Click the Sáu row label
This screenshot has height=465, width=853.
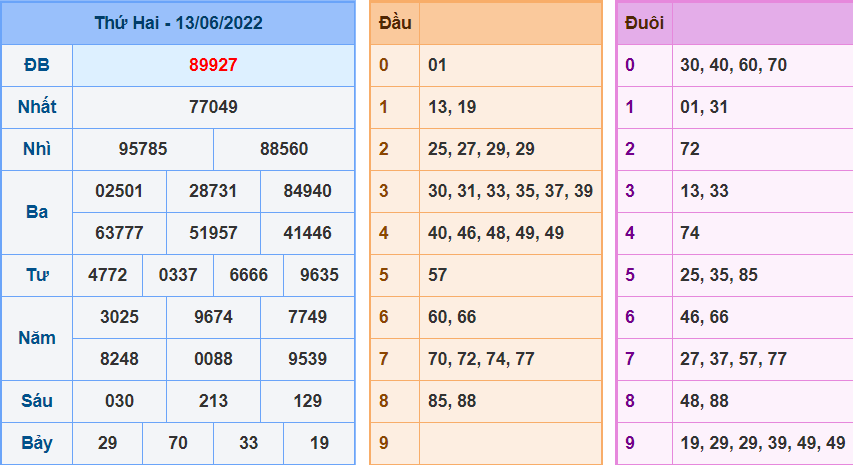(37, 401)
